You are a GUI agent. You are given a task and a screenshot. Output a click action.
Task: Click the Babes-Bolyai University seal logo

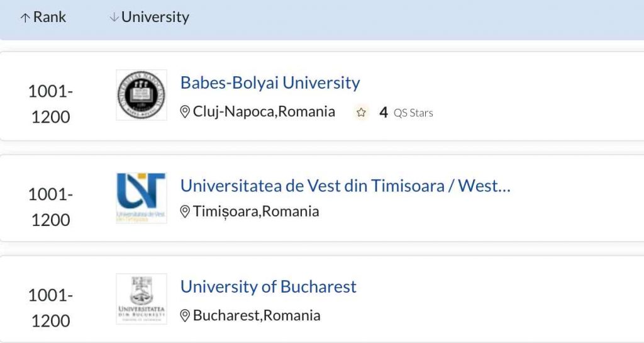(142, 95)
